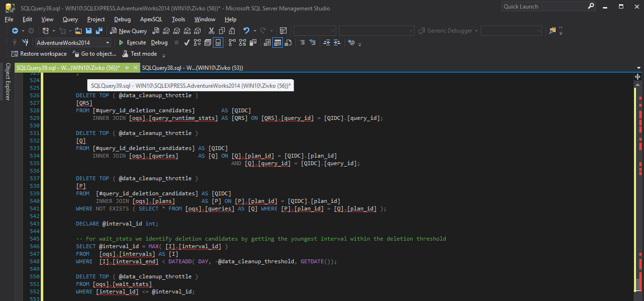Open the ApexSQL menu
644x301 pixels.
point(151,19)
